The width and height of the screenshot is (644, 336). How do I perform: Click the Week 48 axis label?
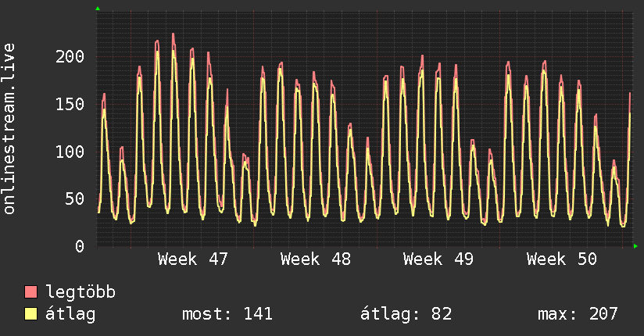[316, 259]
